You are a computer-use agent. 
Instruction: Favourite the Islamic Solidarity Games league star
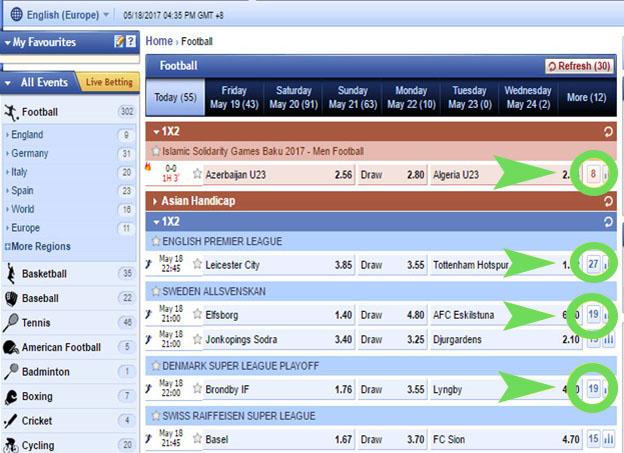[156, 151]
